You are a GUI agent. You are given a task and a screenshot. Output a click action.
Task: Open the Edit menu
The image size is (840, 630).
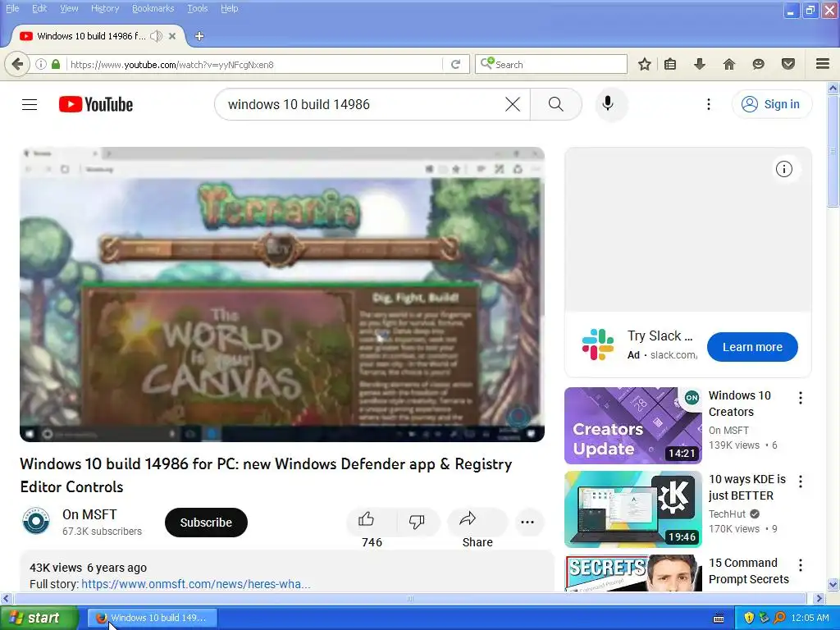39,8
